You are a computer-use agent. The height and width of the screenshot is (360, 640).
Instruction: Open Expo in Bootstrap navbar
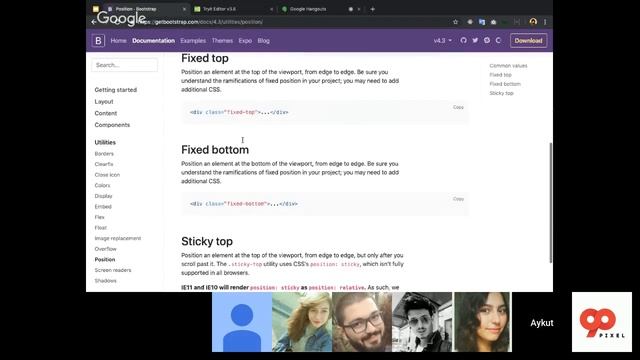coord(245,41)
